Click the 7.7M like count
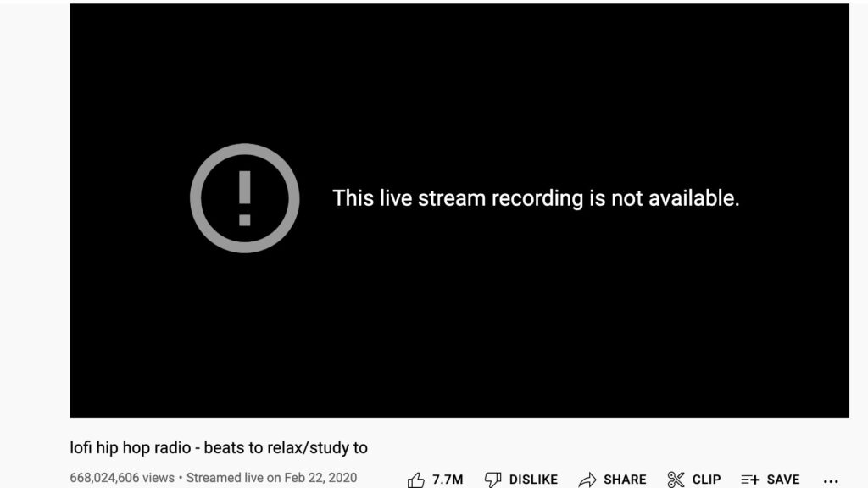 [x=448, y=480]
